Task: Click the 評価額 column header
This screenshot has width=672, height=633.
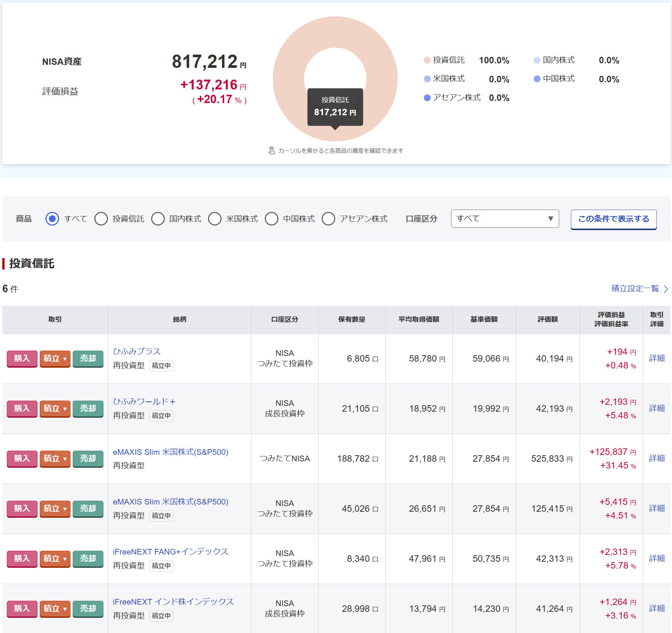Action: click(x=547, y=320)
